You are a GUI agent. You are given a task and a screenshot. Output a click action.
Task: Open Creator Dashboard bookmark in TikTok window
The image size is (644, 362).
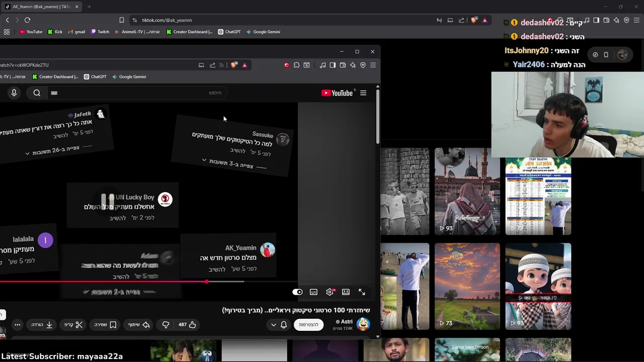[x=189, y=32]
